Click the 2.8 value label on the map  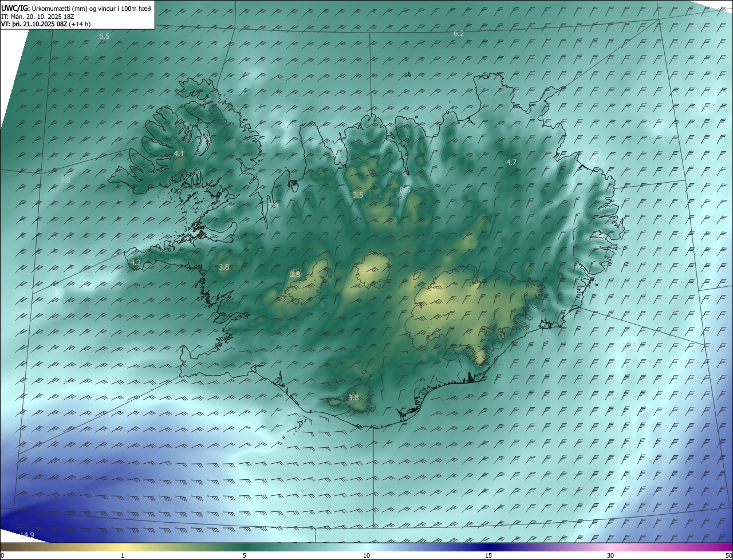295,275
